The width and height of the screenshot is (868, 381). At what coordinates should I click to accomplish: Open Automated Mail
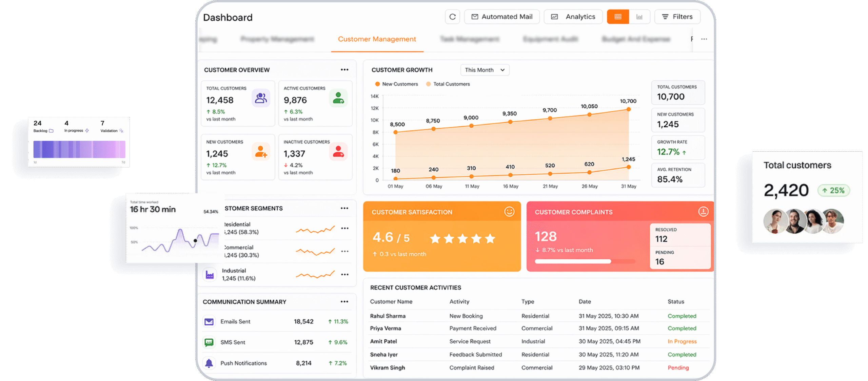(x=501, y=17)
